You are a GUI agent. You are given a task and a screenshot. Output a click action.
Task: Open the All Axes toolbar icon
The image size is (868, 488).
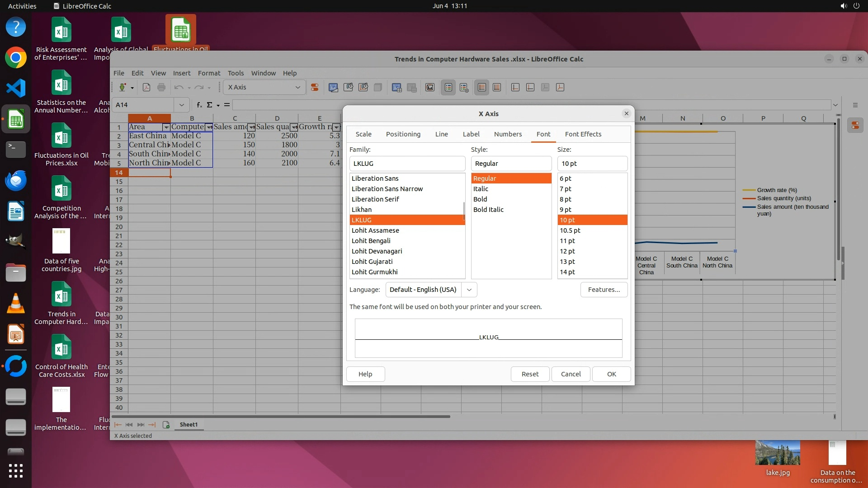pyautogui.click(x=560, y=88)
